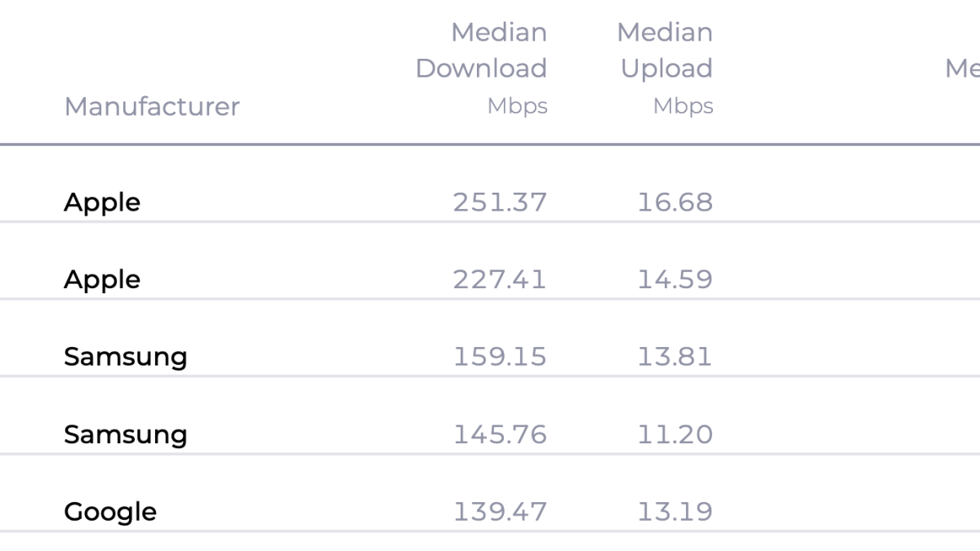
Task: Select the Apple row with 251.37 download
Action: click(x=102, y=202)
